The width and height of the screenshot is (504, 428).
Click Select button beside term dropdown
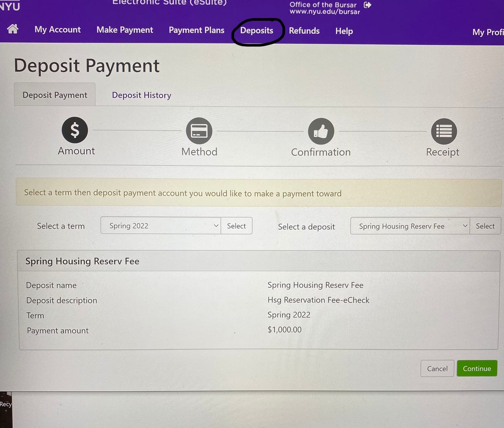click(x=237, y=226)
